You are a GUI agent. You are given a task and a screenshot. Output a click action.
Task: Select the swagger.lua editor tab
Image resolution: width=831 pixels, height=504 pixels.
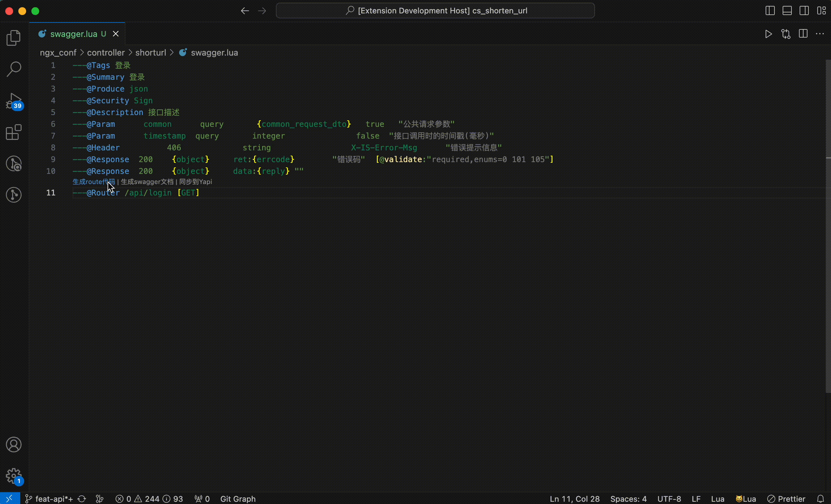[x=74, y=34]
